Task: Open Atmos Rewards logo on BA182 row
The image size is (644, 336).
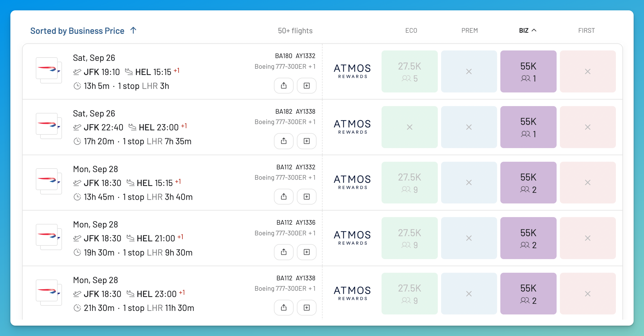Action: point(352,127)
